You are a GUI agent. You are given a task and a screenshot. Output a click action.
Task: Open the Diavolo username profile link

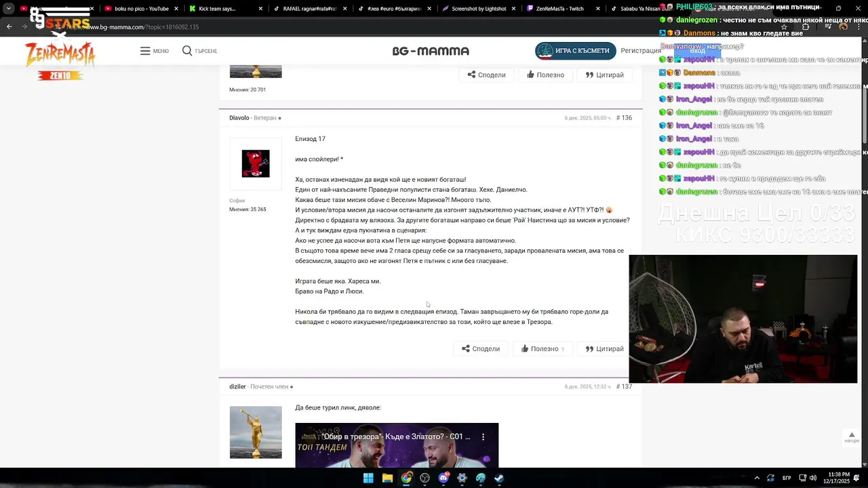(x=239, y=118)
